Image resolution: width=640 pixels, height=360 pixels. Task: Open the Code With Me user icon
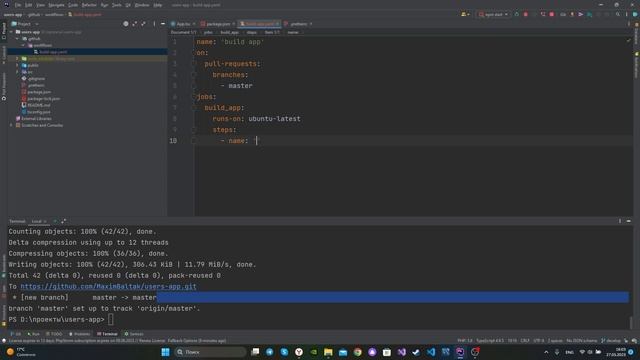coord(465,14)
